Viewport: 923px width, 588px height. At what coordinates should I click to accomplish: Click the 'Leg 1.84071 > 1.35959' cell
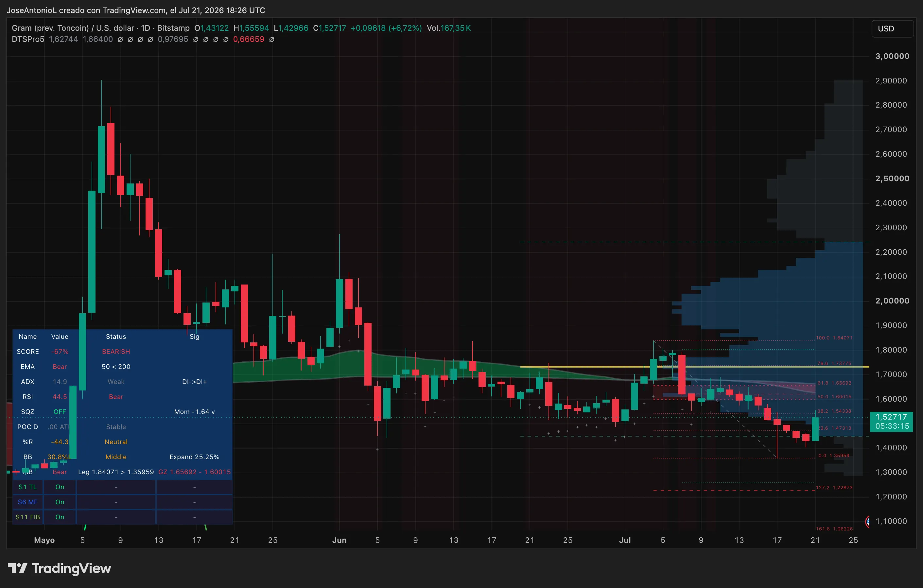(116, 472)
